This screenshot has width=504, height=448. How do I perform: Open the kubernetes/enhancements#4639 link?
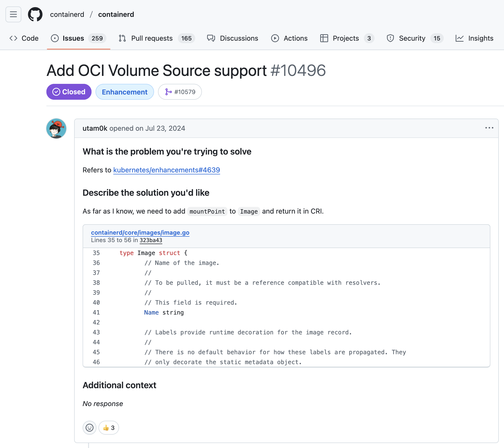166,170
